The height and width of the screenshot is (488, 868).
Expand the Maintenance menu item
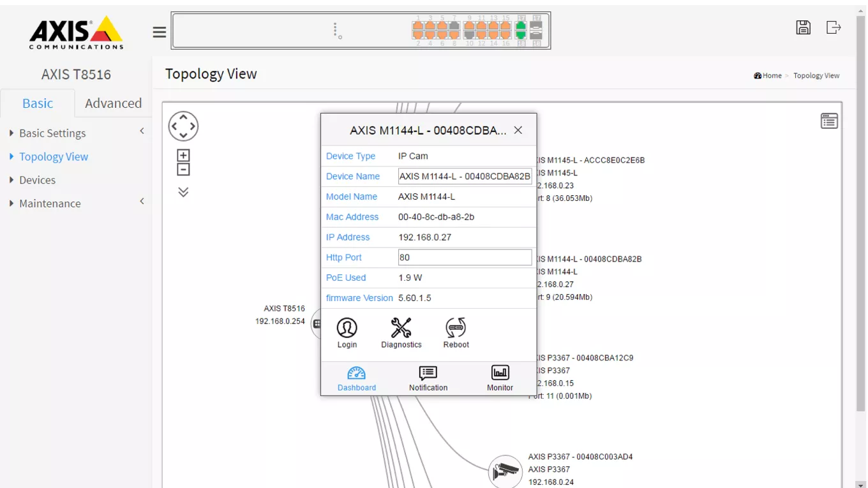[50, 203]
